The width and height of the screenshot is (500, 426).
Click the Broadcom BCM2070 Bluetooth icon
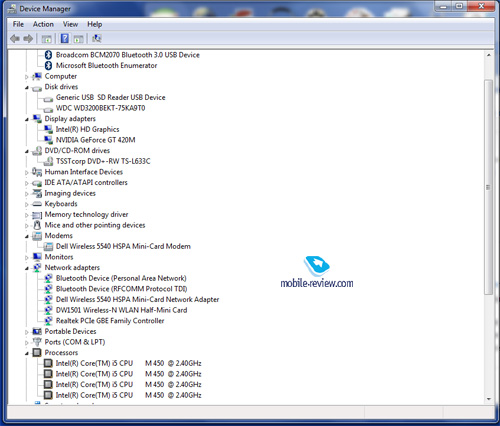point(49,55)
